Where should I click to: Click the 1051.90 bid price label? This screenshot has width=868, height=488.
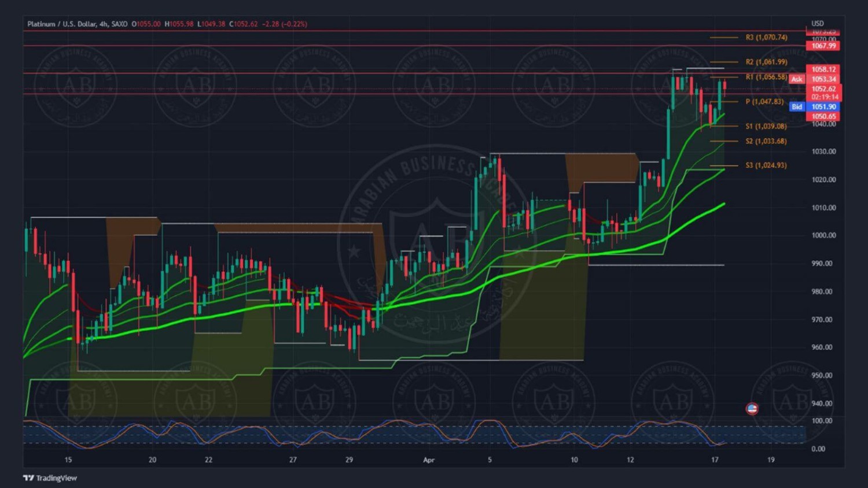click(x=823, y=107)
